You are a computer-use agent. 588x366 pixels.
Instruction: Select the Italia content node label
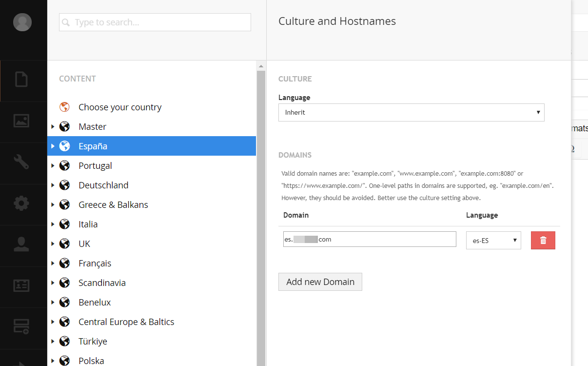88,224
